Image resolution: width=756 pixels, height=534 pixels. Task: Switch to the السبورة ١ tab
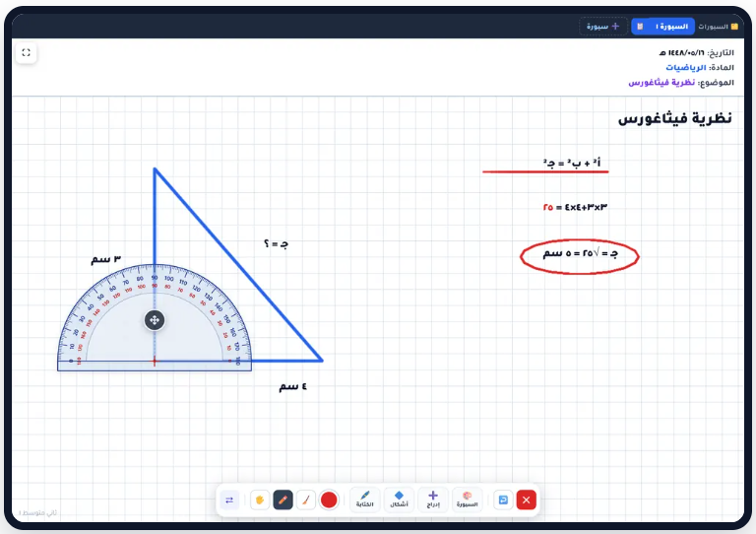(662, 27)
